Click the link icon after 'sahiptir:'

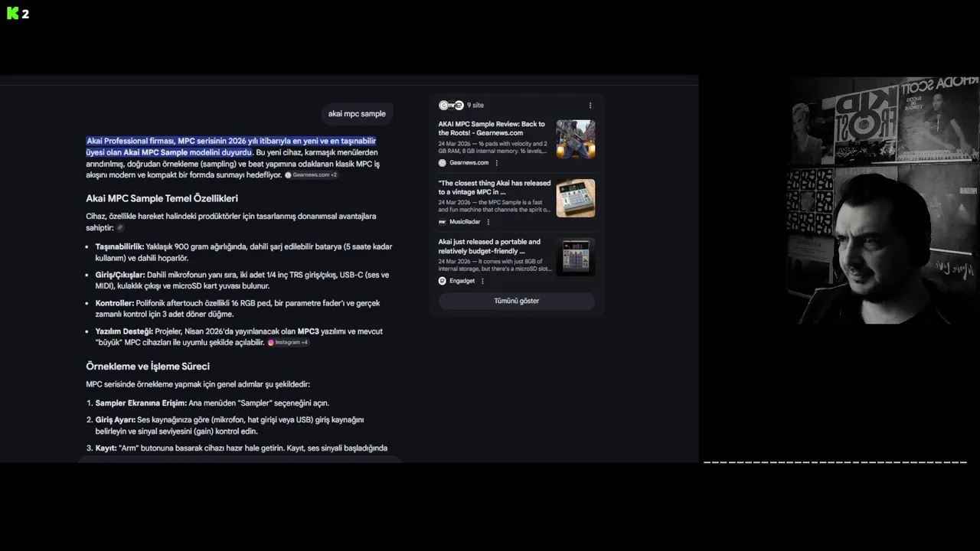coord(120,228)
